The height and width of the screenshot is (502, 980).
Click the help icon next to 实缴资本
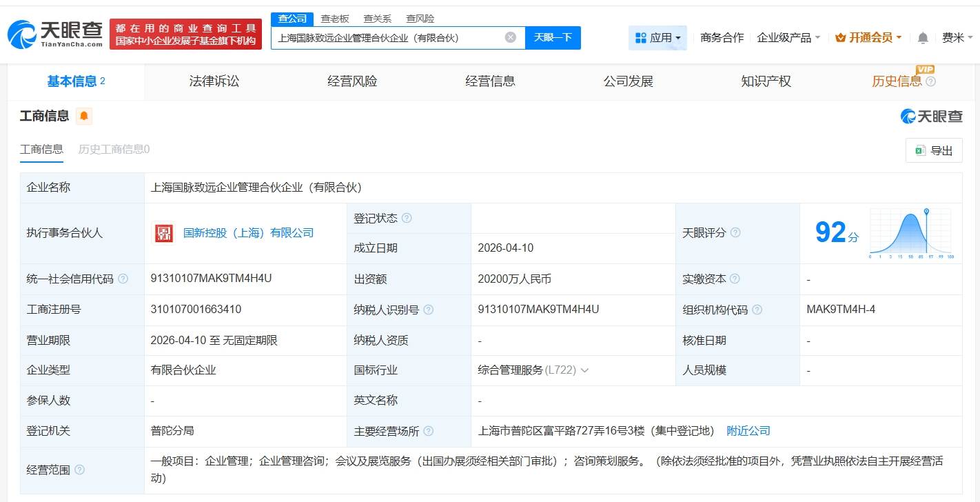(735, 279)
